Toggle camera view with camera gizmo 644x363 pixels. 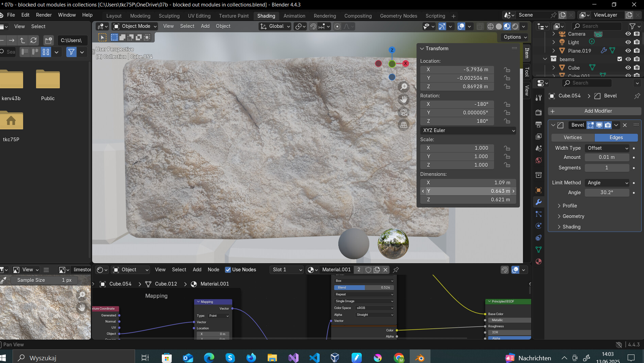(404, 112)
